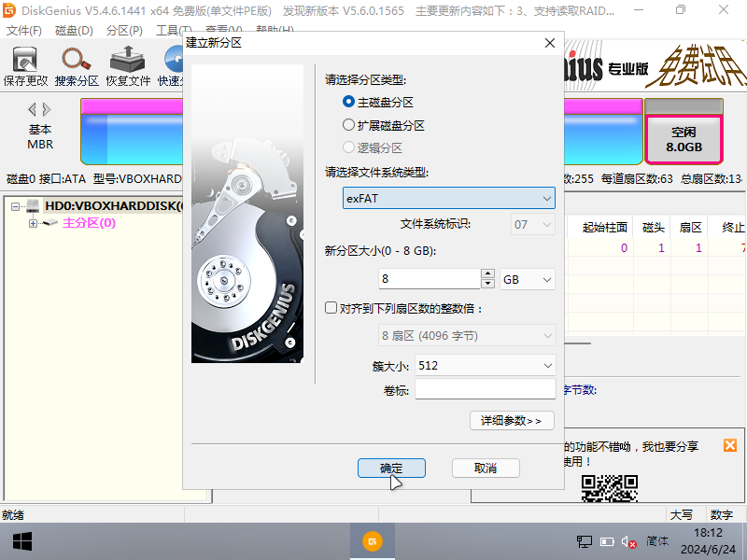The height and width of the screenshot is (560, 747).
Task: Expand the 主分区(0) tree node
Action: tap(33, 223)
